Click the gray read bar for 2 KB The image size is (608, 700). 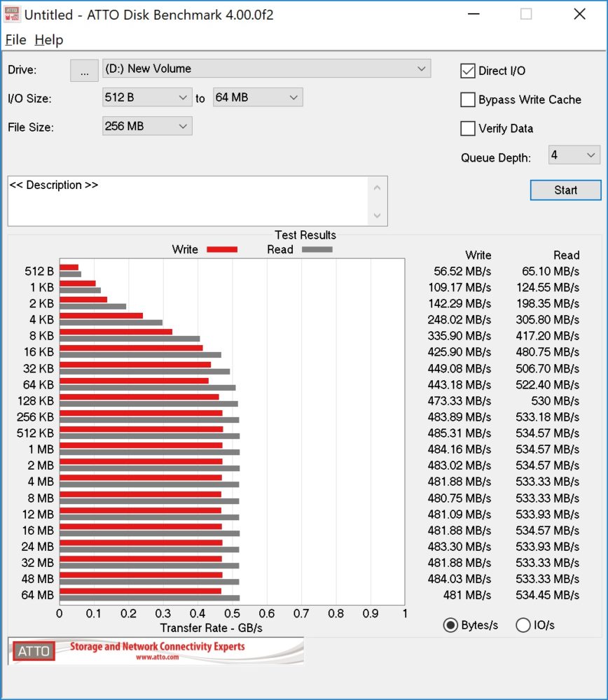point(93,307)
